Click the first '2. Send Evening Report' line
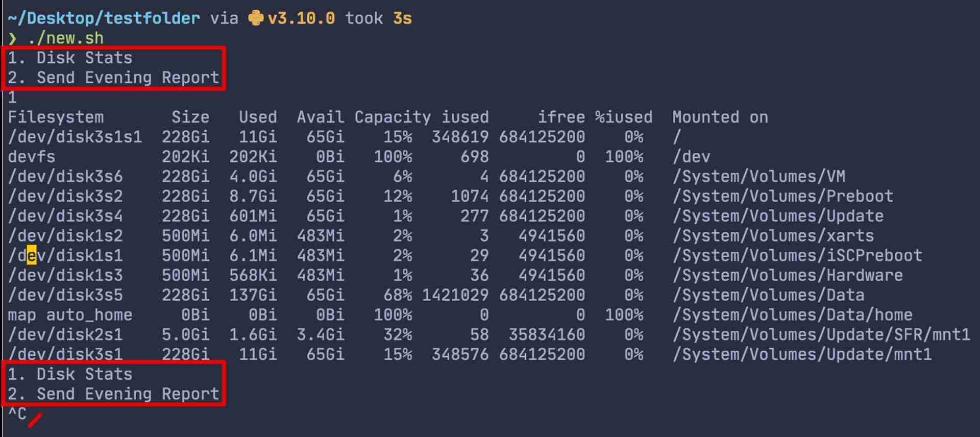 [x=113, y=78]
